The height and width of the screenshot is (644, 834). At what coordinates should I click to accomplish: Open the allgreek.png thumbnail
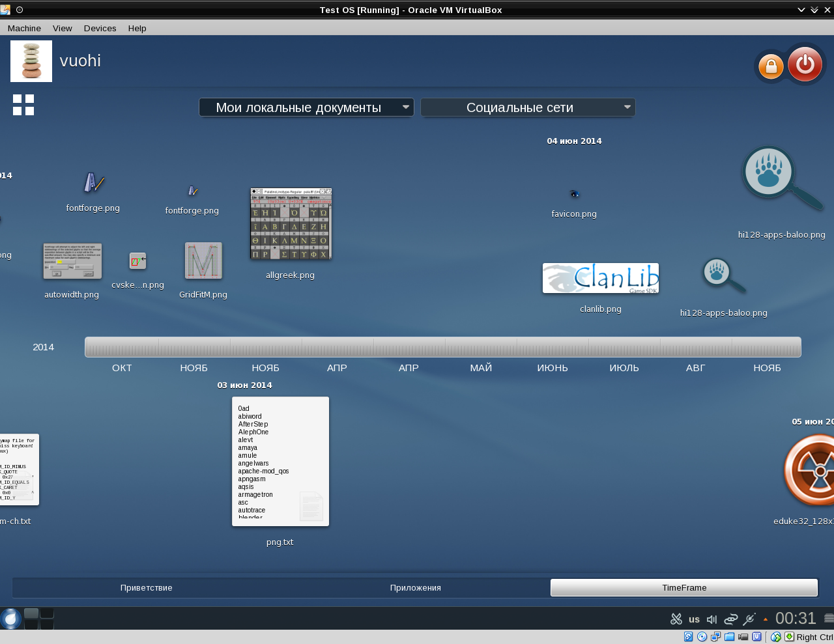(x=291, y=224)
